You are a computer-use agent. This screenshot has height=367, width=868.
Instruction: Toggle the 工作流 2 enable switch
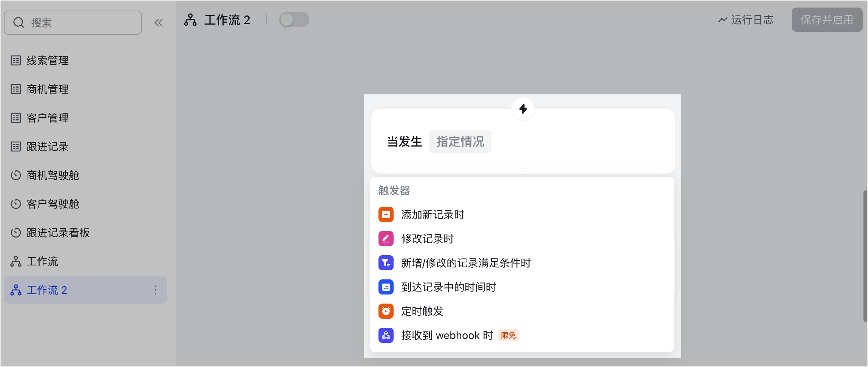click(x=294, y=20)
